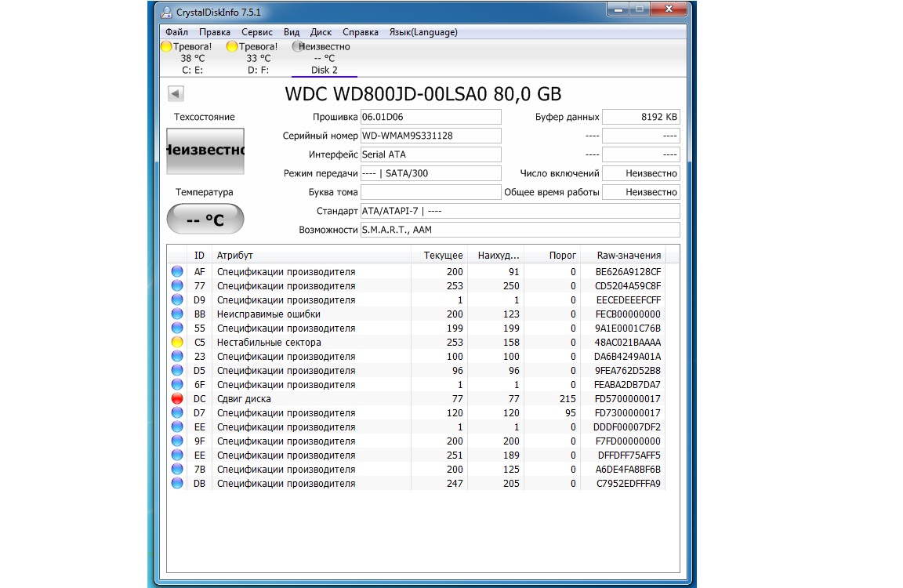Image resolution: width=903 pixels, height=588 pixels.
Task: Open the Сервис menu
Action: (x=257, y=32)
